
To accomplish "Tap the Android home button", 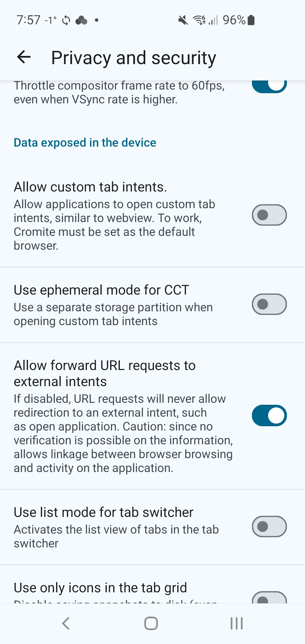I will click(x=151, y=623).
